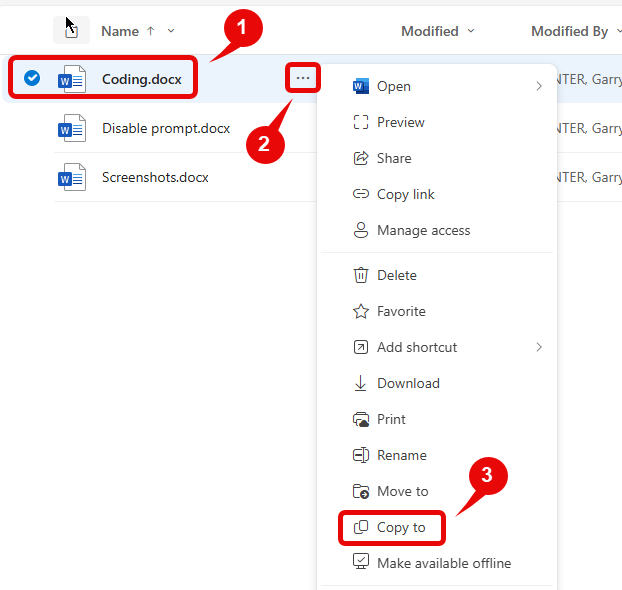Choose Delete with the trash icon
Image resolution: width=622 pixels, height=590 pixels.
tap(396, 275)
